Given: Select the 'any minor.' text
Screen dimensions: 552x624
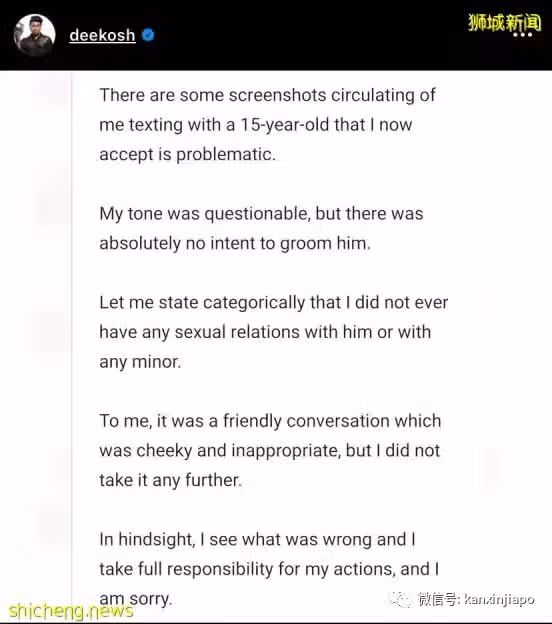Looking at the screenshot, I should 140,362.
